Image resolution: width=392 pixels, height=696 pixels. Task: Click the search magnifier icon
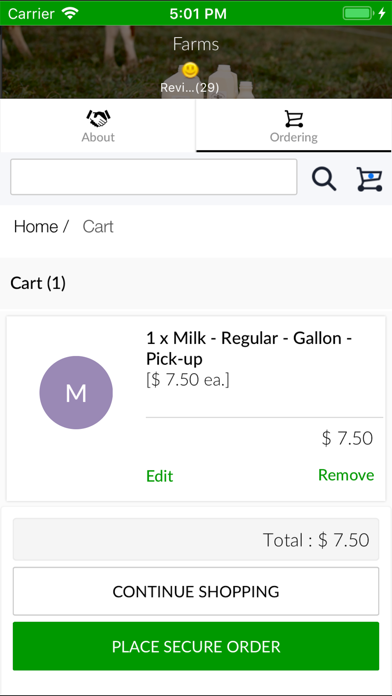pyautogui.click(x=324, y=179)
